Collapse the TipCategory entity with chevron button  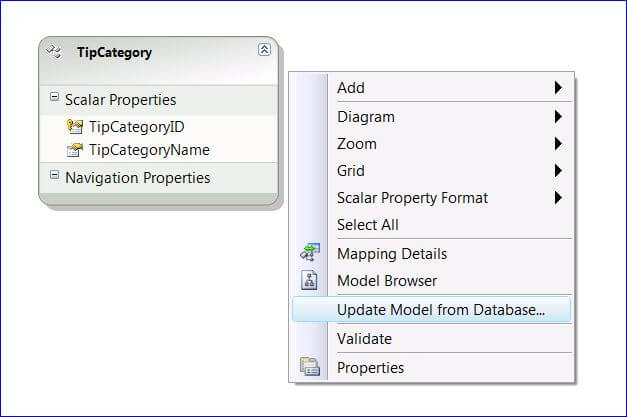tap(264, 50)
